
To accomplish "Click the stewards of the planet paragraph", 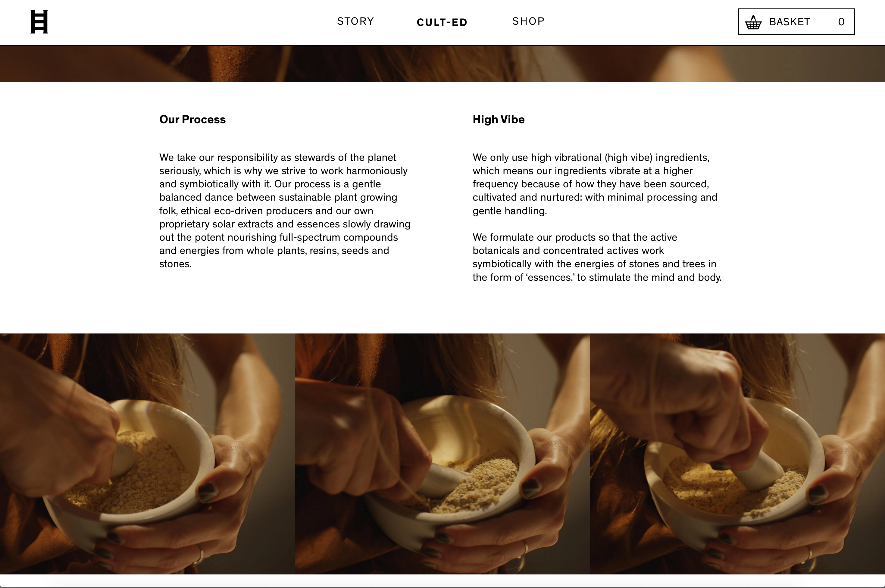I will 285,210.
